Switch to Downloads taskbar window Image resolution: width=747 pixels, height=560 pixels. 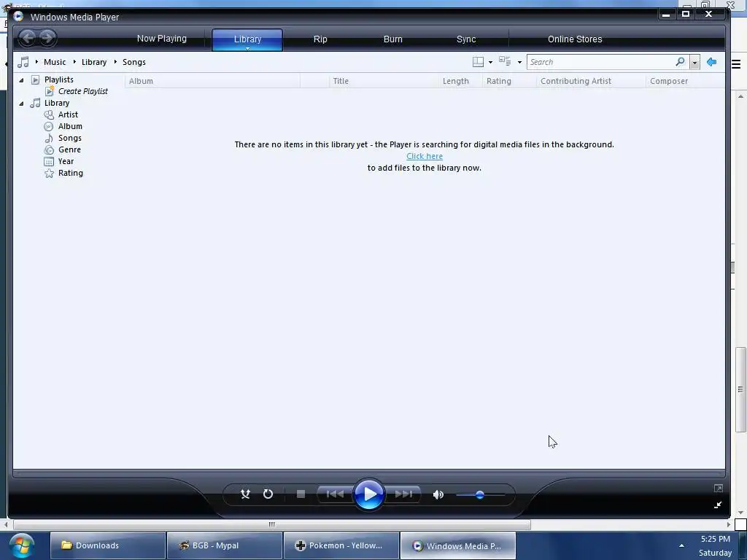108,545
